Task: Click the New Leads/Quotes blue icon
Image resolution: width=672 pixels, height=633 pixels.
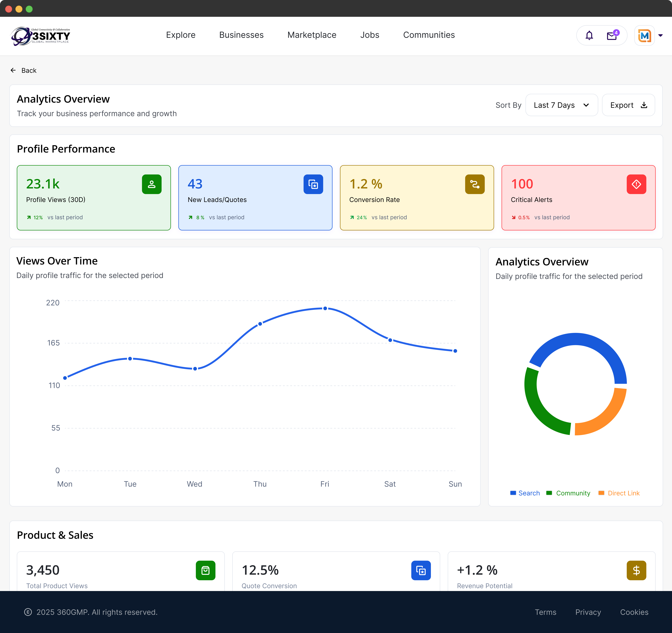Action: click(313, 184)
